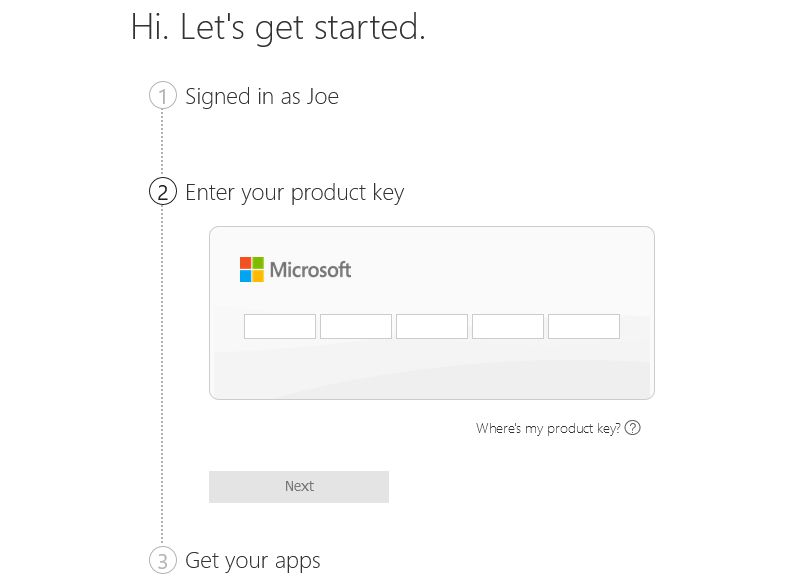This screenshot has height=582, width=800.
Task: Select the fourth product key field
Action: coord(508,326)
